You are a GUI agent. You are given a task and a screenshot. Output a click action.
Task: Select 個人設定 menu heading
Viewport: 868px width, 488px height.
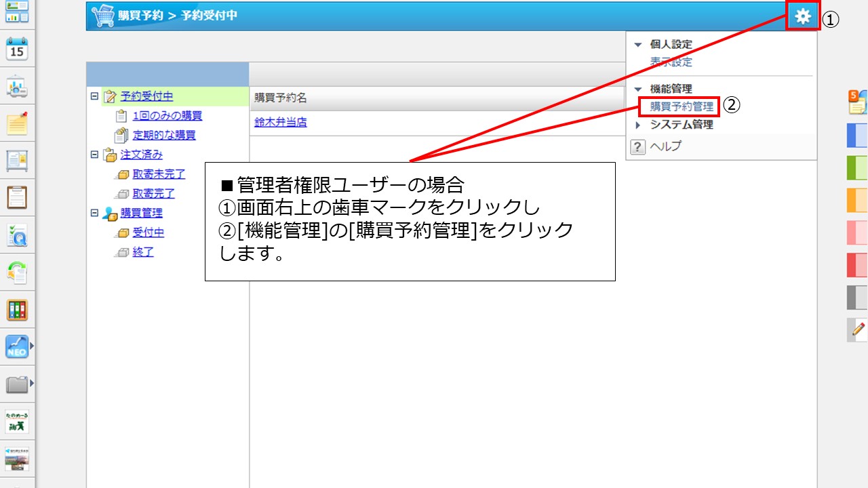[671, 45]
